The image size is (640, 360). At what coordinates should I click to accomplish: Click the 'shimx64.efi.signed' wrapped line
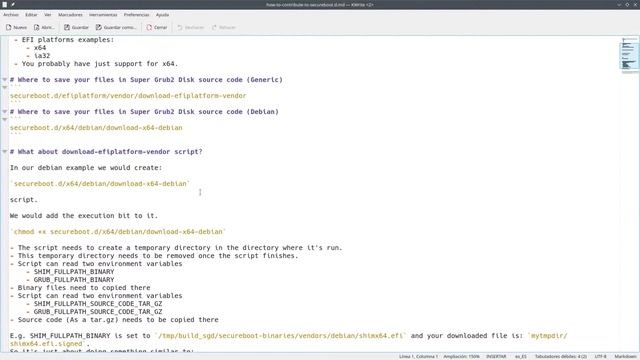click(x=50, y=344)
